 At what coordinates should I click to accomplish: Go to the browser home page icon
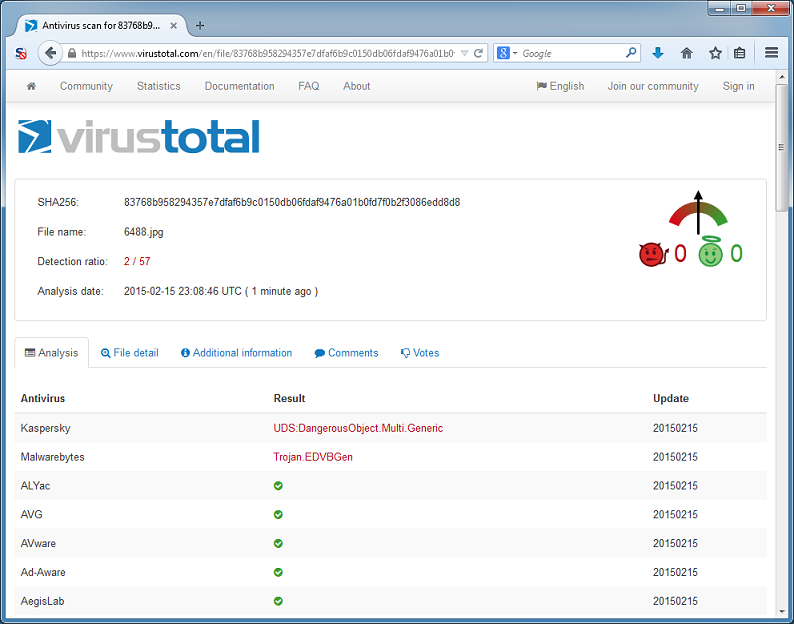click(687, 53)
